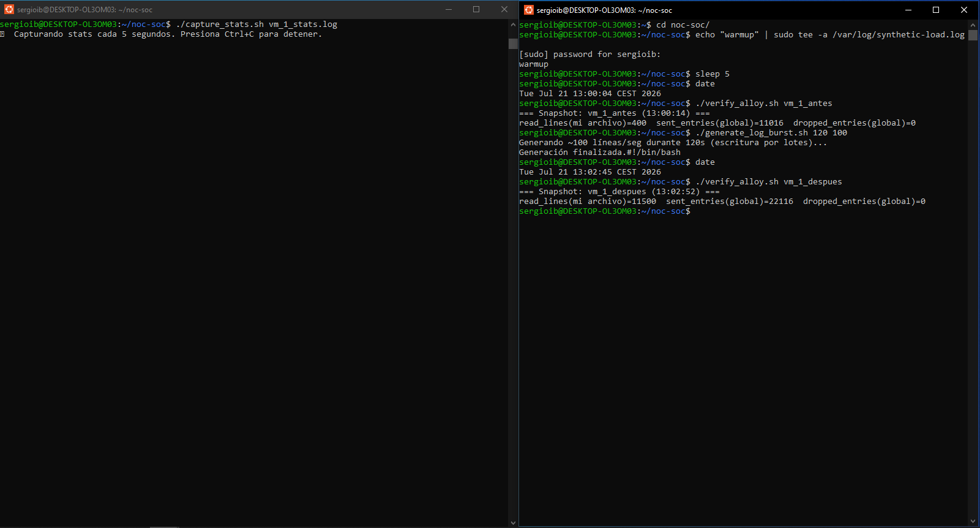Click '=== Snapshot: vm_1_despues (13:02:52) ===' line
The height and width of the screenshot is (528, 980).
click(619, 192)
